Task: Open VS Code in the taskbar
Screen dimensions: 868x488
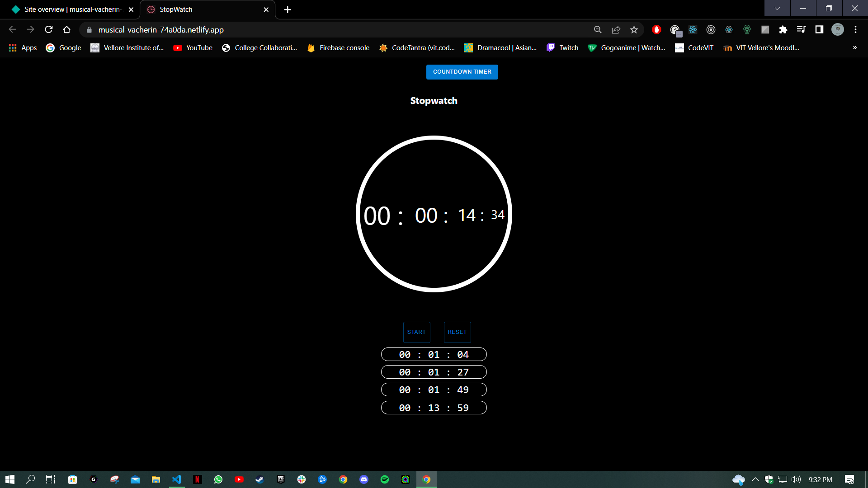Action: click(x=176, y=479)
